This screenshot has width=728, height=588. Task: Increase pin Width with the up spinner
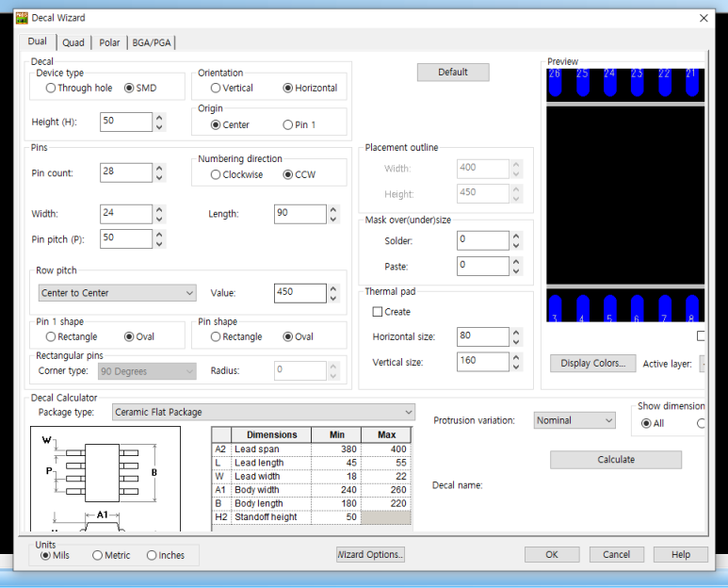coord(159,209)
